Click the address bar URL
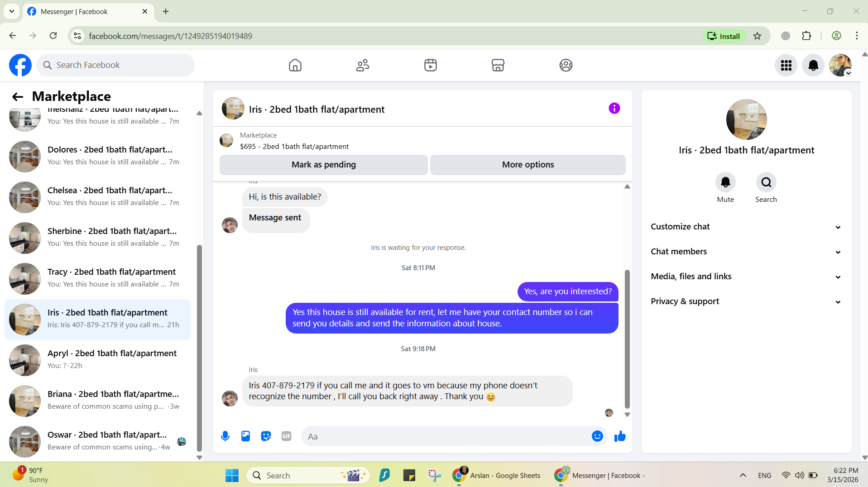868x487 pixels. point(170,36)
